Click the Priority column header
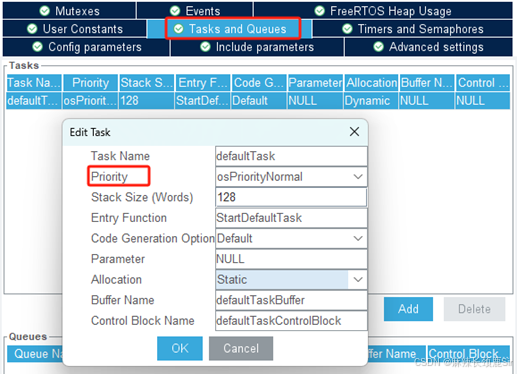 point(90,83)
